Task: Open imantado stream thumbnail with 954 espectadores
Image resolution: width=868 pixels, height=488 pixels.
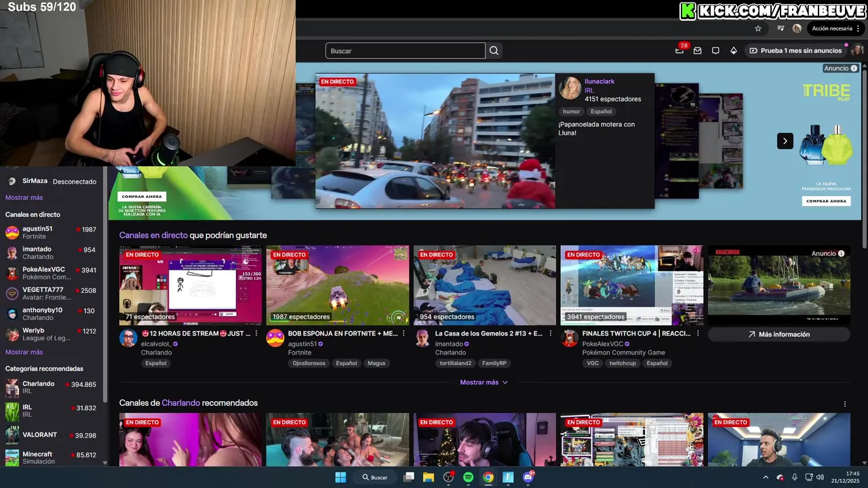Action: [485, 285]
